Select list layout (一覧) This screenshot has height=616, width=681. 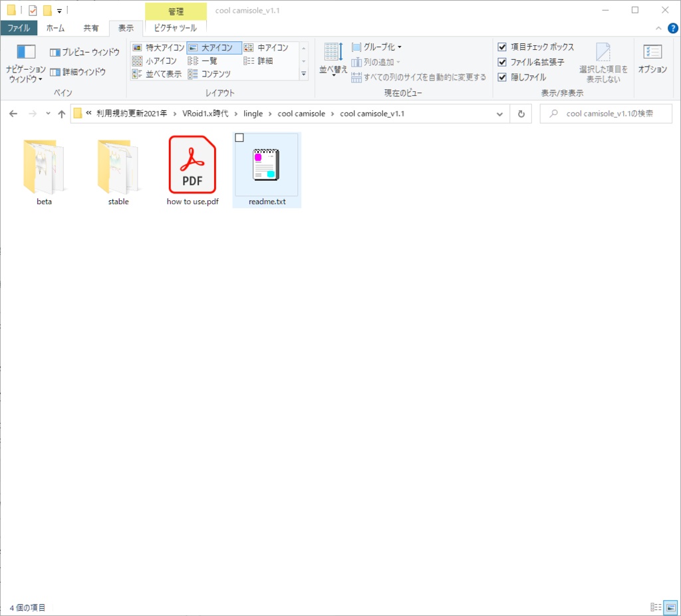(x=202, y=61)
